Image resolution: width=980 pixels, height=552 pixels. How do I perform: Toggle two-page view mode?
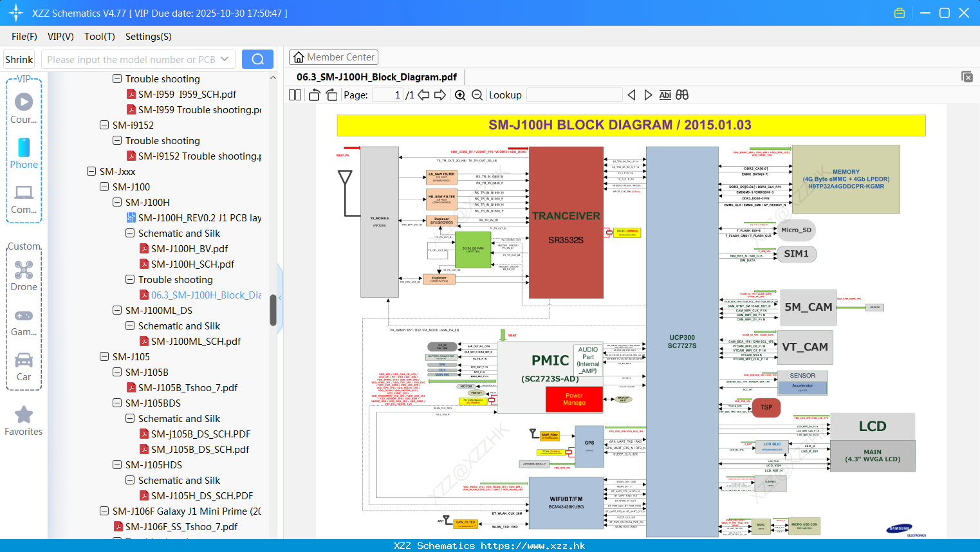(x=294, y=95)
